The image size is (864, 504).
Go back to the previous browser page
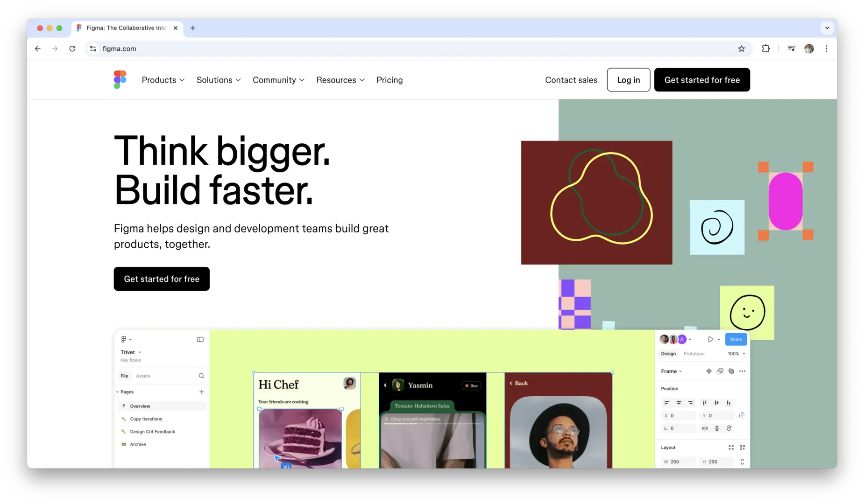(38, 49)
